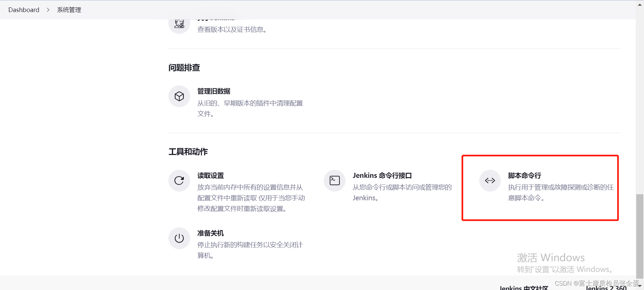Open the Jenkins 命令行接口 title link

click(x=382, y=175)
